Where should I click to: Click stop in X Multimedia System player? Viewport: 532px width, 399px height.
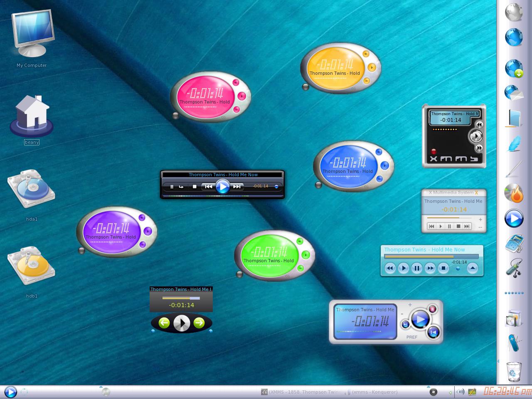458,227
